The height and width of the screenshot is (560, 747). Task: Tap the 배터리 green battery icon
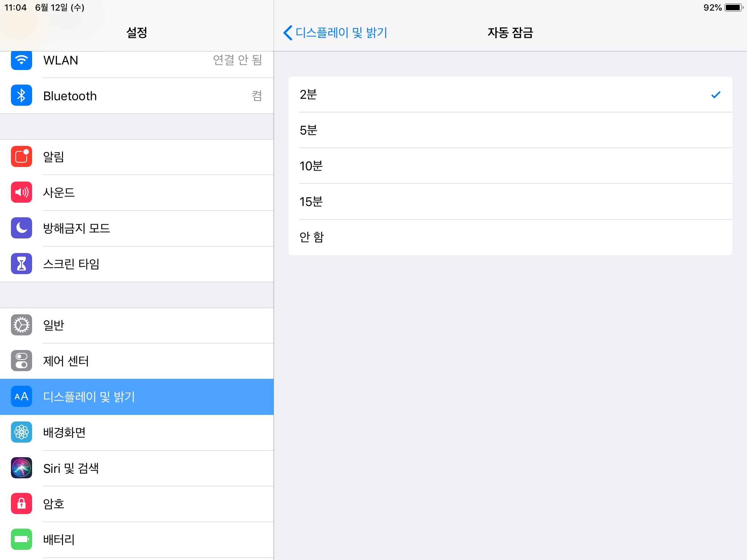[22, 539]
